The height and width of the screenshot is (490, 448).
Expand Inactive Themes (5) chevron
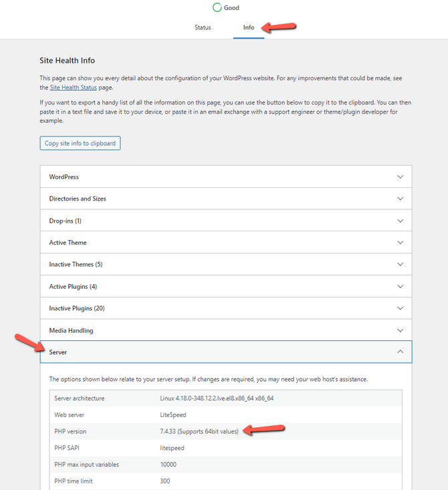400,265
